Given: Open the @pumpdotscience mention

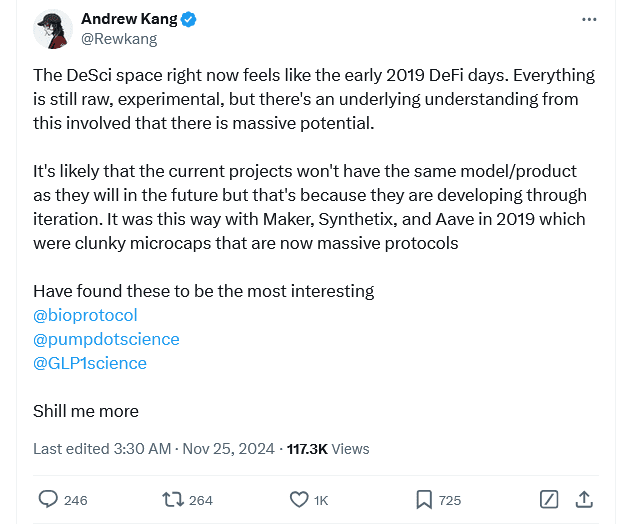Looking at the screenshot, I should 106,339.
